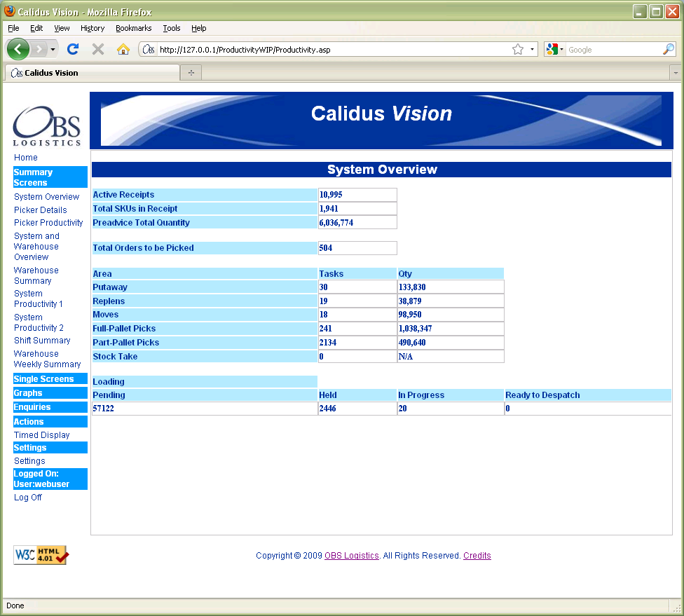Click the browser Forward arrow button
The height and width of the screenshot is (616, 684).
(39, 49)
